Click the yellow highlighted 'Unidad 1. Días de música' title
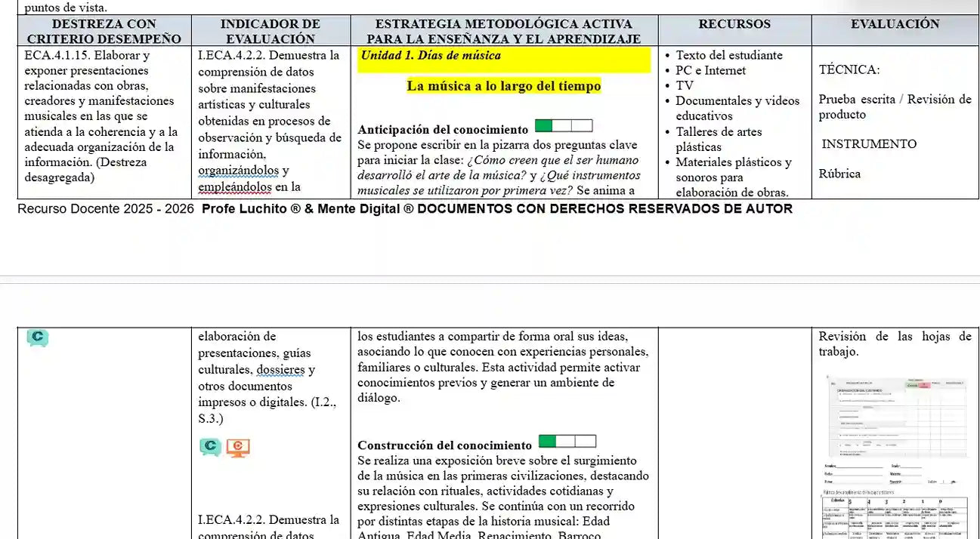The width and height of the screenshot is (980, 539). coord(431,55)
